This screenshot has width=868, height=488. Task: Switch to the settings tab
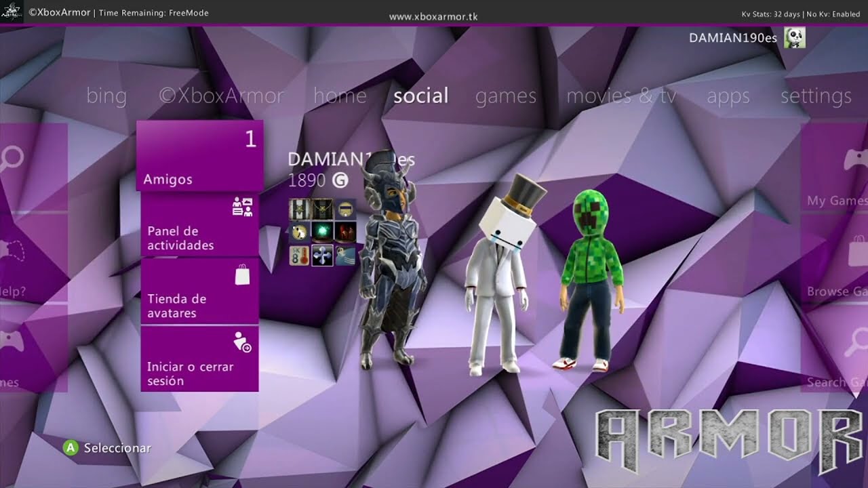pos(816,96)
